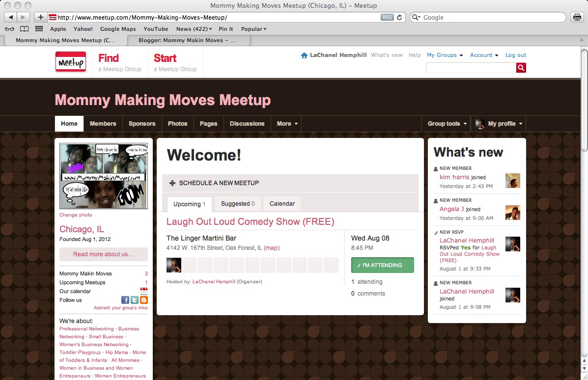Open the Account dropdown menu
The image size is (588, 380).
point(484,55)
